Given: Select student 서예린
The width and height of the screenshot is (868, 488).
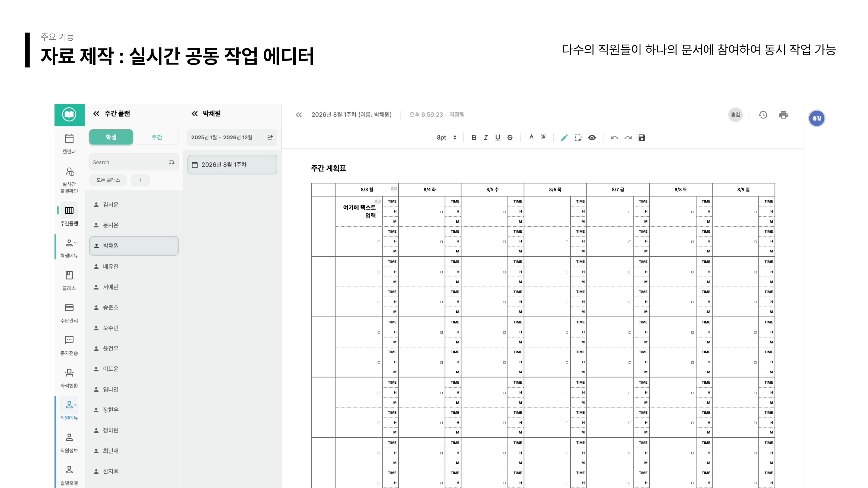Looking at the screenshot, I should [134, 287].
